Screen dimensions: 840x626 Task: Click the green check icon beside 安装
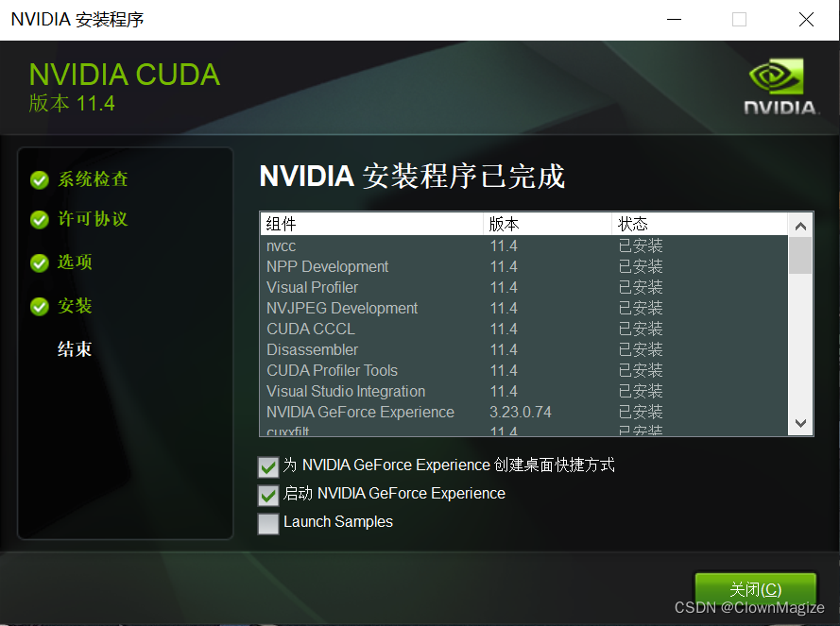(x=40, y=307)
